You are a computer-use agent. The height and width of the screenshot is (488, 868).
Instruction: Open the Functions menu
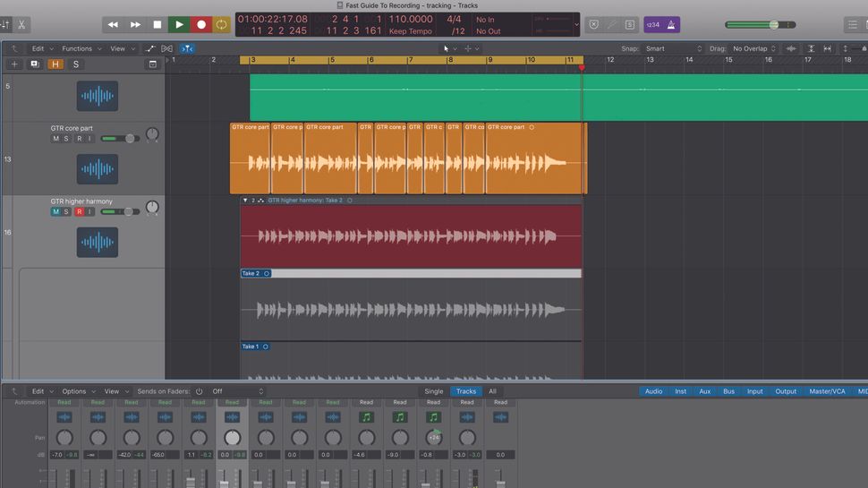pyautogui.click(x=81, y=48)
